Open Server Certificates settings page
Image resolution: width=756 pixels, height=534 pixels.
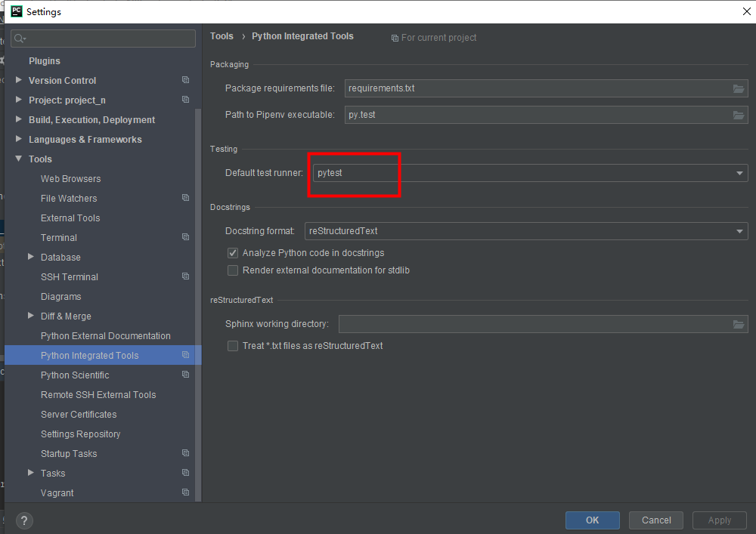(79, 415)
